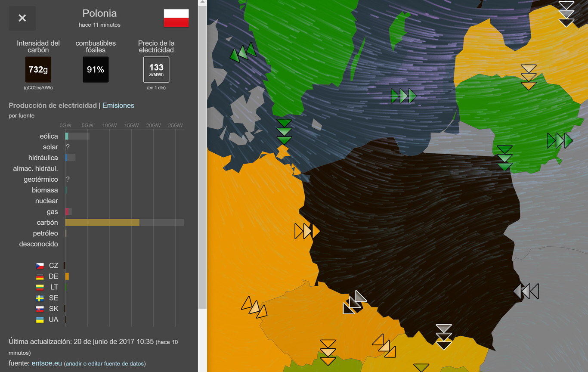Click the yellow carbón production bar
This screenshot has width=588, height=372.
click(102, 223)
